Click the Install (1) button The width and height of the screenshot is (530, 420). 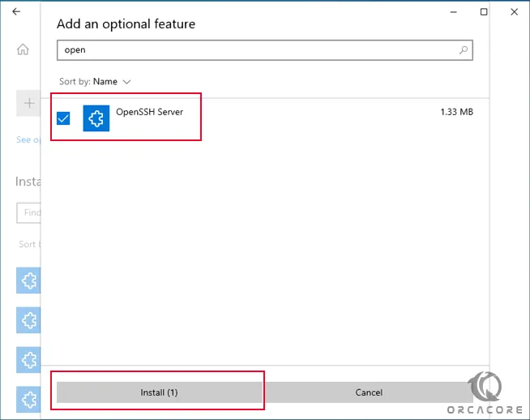click(159, 392)
